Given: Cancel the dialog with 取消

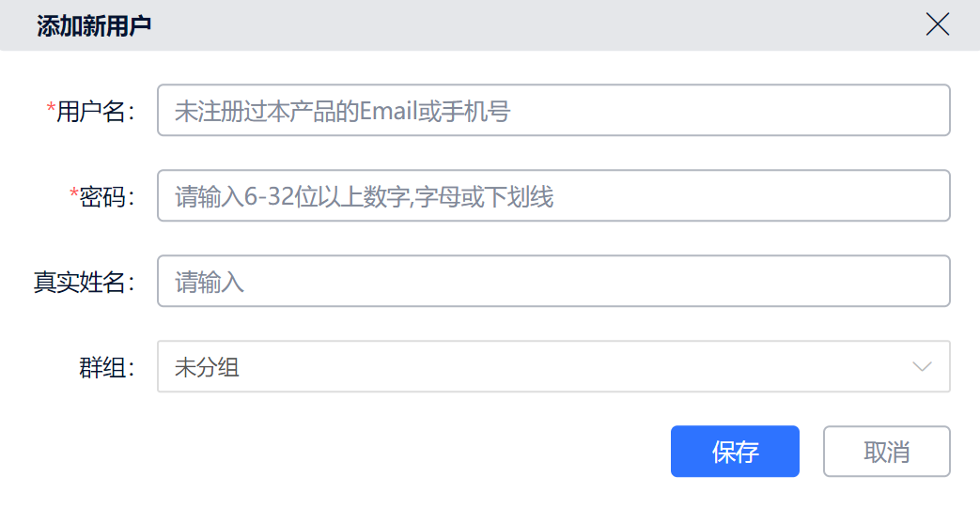Looking at the screenshot, I should point(886,452).
